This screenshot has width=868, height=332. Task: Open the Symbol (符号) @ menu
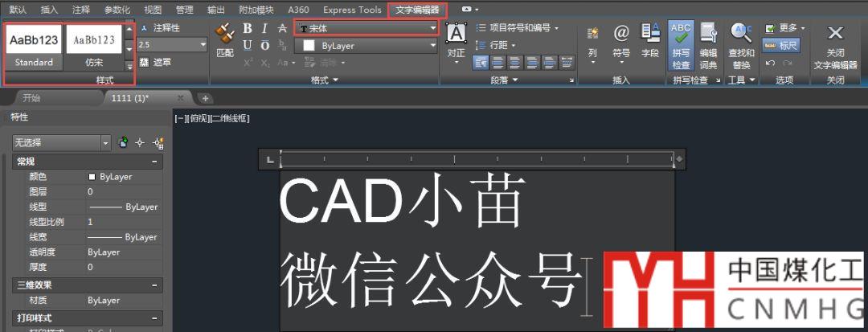click(621, 42)
